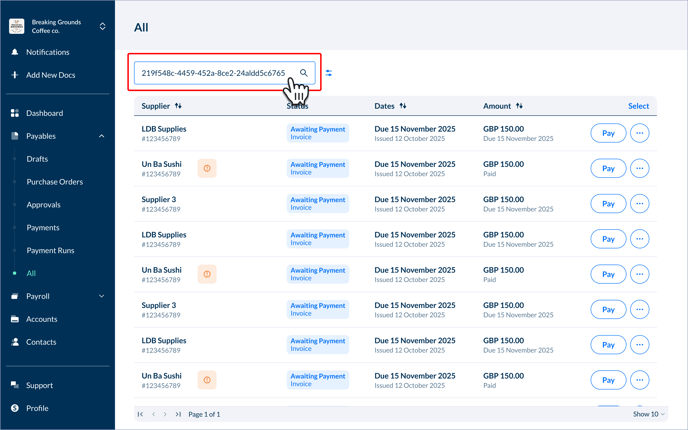Open more options for first Un Ba Sushi row
This screenshot has width=688, height=430.
pyautogui.click(x=640, y=168)
